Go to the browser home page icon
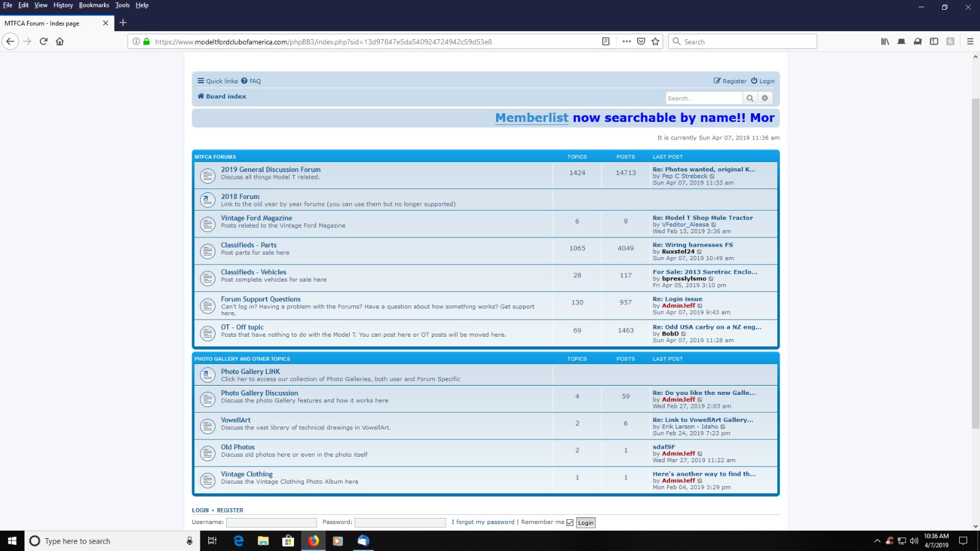 [59, 42]
